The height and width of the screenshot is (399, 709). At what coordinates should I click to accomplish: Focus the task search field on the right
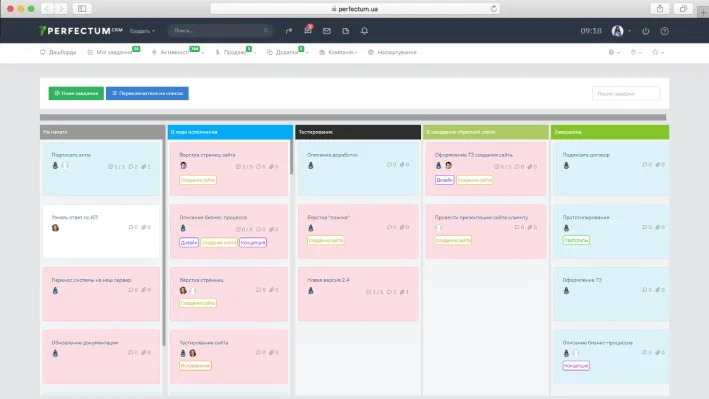point(626,94)
